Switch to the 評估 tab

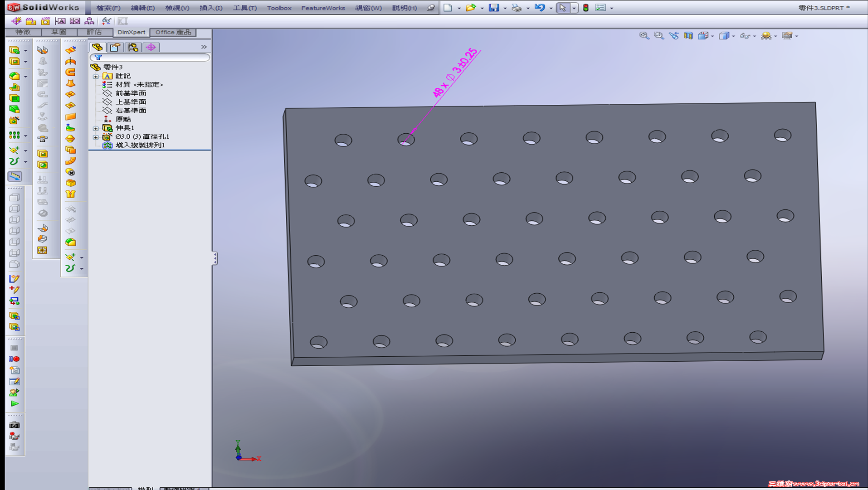[94, 32]
